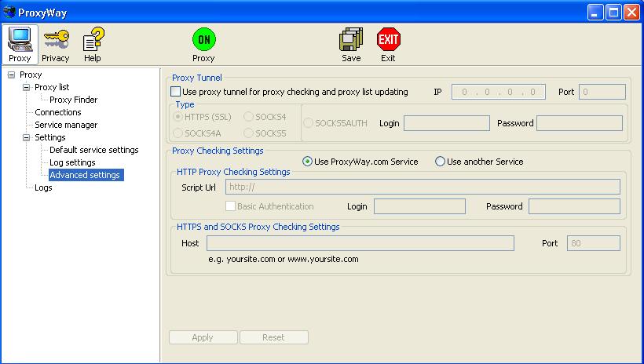Click the ProxyWay title bar app icon
644x364 pixels.
pyautogui.click(x=9, y=13)
